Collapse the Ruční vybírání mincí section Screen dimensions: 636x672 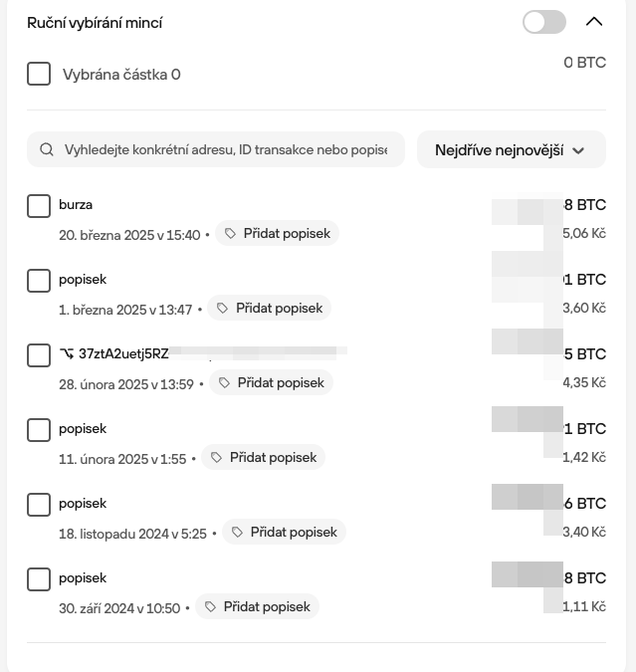[x=594, y=22]
